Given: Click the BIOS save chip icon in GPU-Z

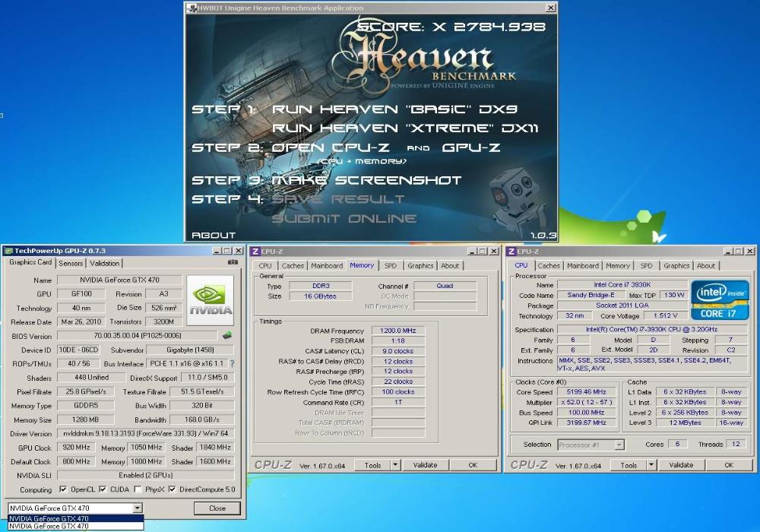Looking at the screenshot, I should 226,335.
